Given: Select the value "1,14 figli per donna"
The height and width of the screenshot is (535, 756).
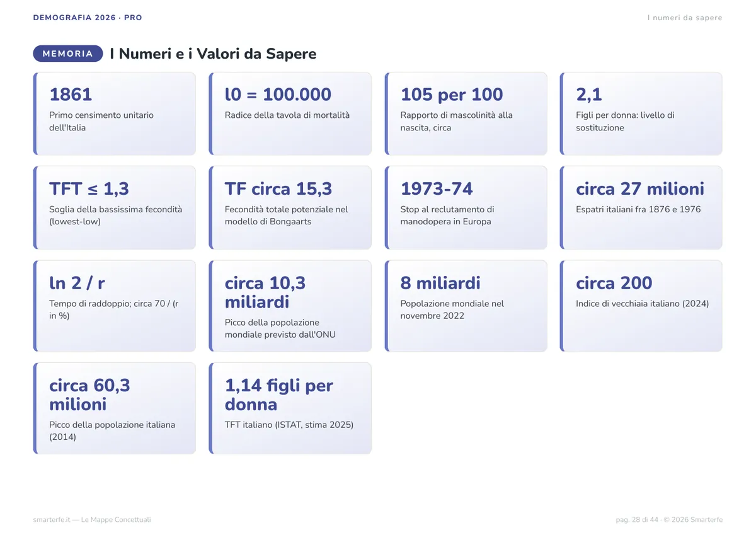Looking at the screenshot, I should pyautogui.click(x=279, y=394).
